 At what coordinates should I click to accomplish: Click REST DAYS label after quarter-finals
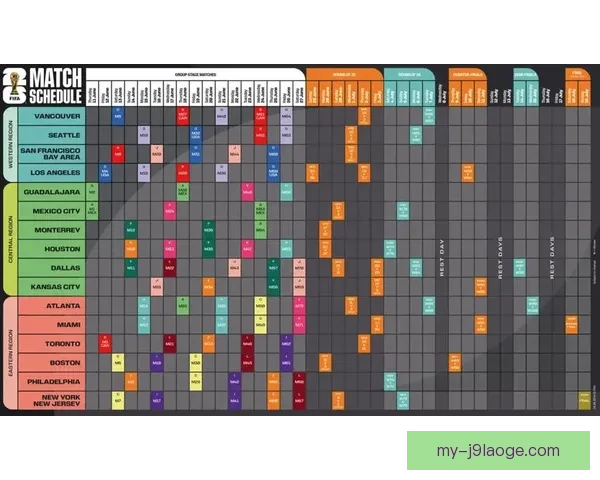click(500, 258)
